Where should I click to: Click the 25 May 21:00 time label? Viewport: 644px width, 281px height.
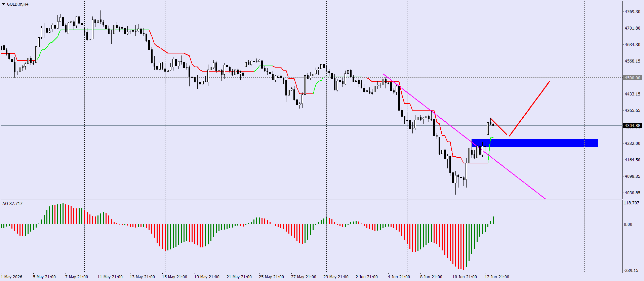[x=271, y=277]
